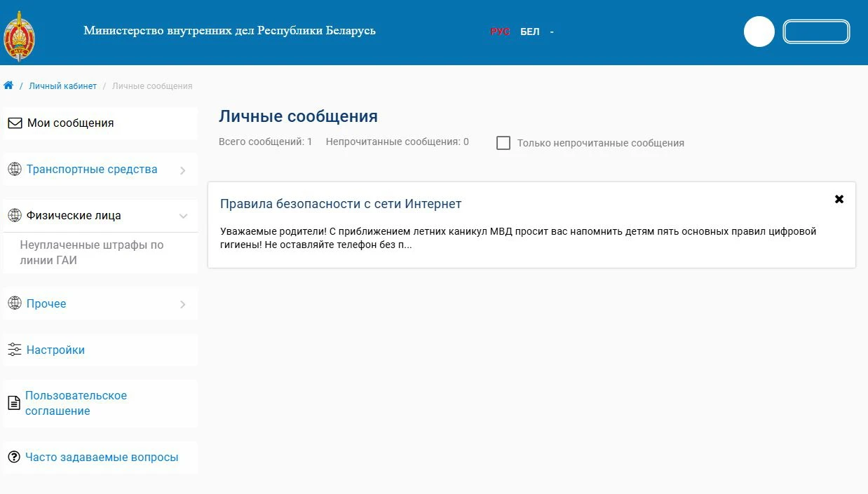868x494 pixels.
Task: Click the sliders icon next to Настройки
Action: point(15,350)
